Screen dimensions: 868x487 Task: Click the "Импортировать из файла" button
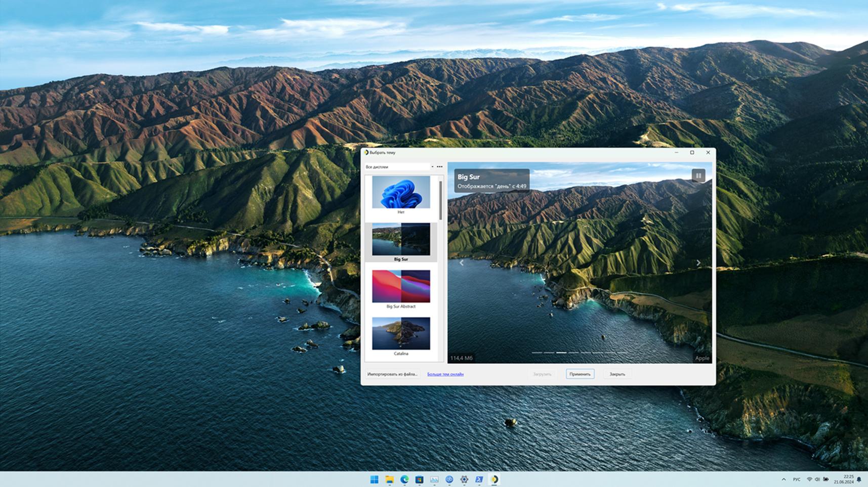[392, 374]
